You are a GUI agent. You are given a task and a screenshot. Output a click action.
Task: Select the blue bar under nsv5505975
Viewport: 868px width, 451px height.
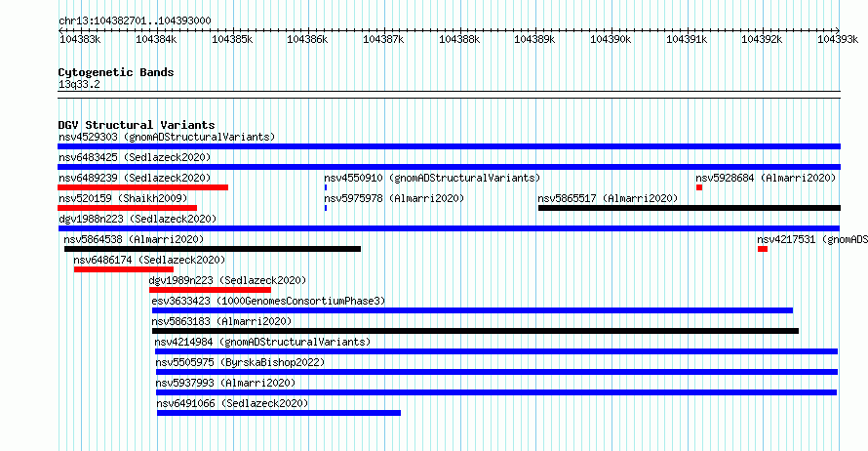coord(496,372)
